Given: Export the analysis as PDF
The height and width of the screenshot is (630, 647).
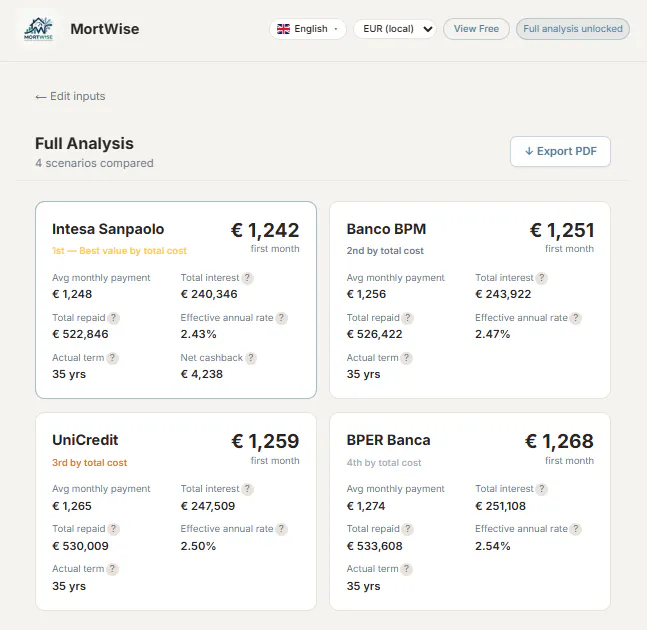Looking at the screenshot, I should [560, 151].
